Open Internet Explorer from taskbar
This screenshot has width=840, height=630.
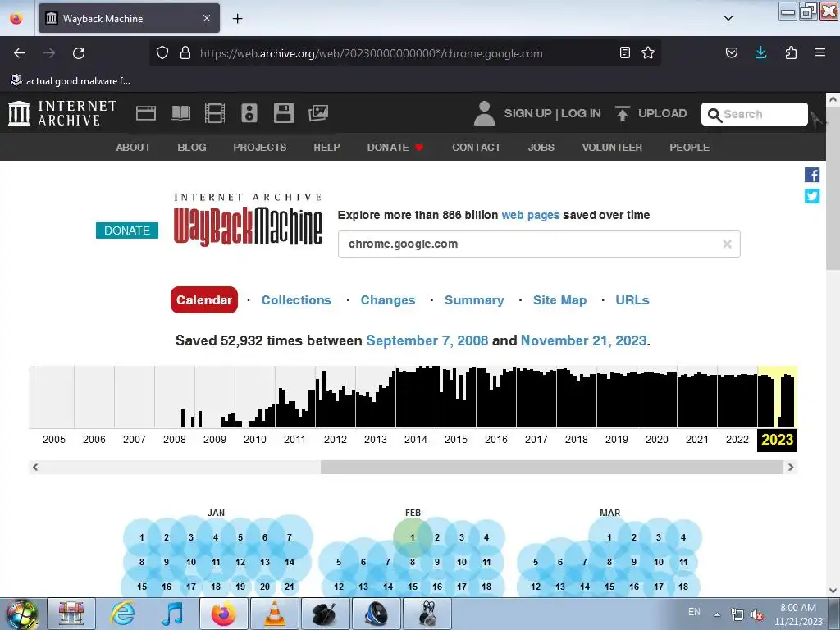[122, 614]
